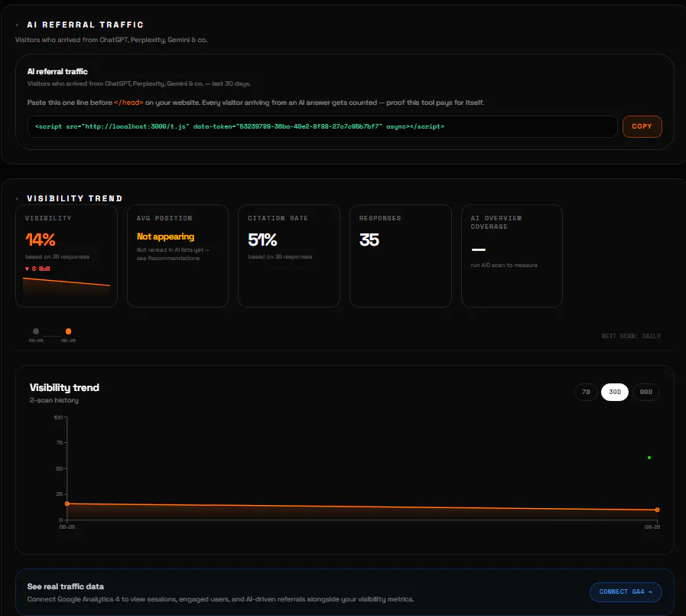Viewport: 686px width, 616px height.
Task: Switch the trend chart to 90D
Action: (x=645, y=392)
